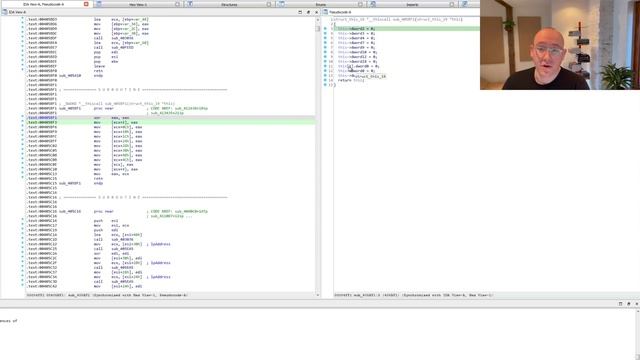This screenshot has height=360, width=640.
Task: Click the IDA View-A scroll down arrow
Action: click(x=318, y=295)
